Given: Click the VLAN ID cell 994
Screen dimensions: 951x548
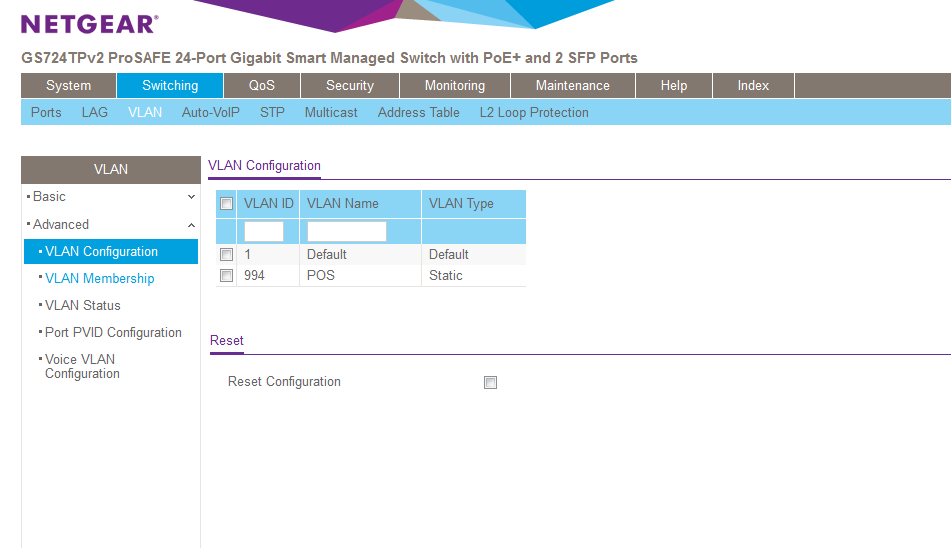Looking at the screenshot, I should point(254,276).
